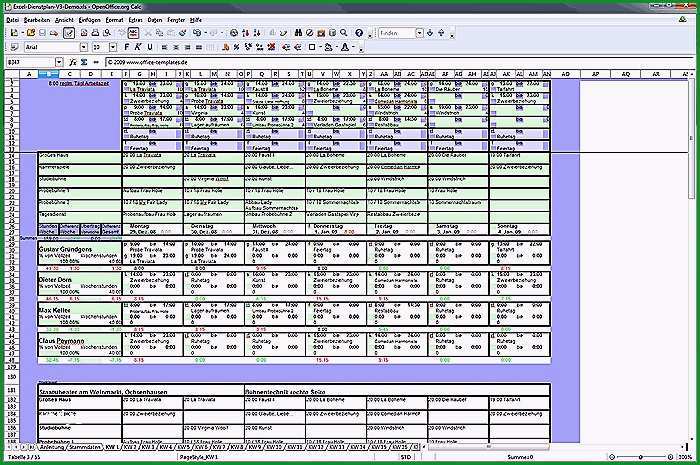Toggle Align Left
This screenshot has height=465, width=700.
165,47
